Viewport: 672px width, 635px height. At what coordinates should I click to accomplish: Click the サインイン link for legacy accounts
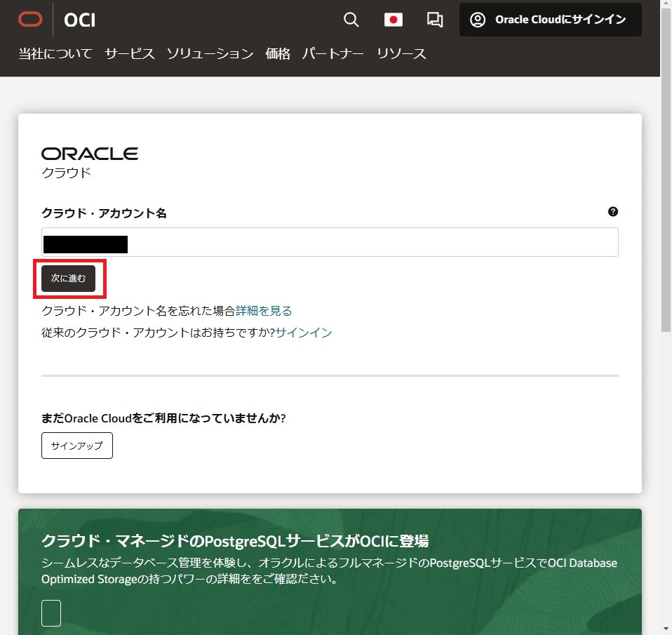pyautogui.click(x=303, y=332)
